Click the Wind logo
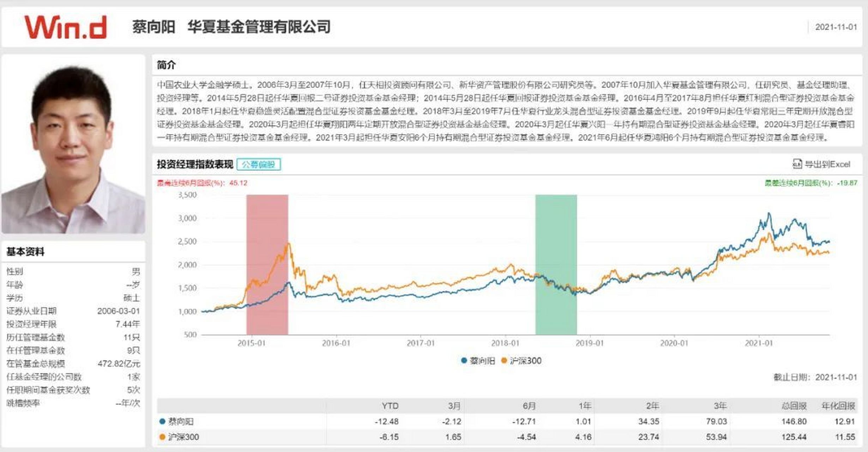This screenshot has height=452, width=868. pos(66,27)
